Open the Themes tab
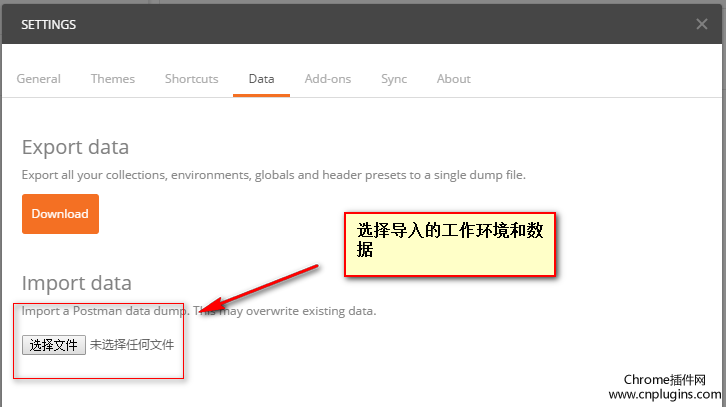Image resolution: width=726 pixels, height=407 pixels. tap(113, 79)
